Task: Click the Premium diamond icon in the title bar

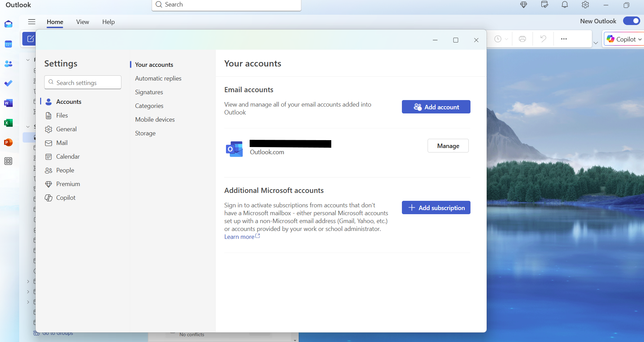Action: click(x=524, y=5)
